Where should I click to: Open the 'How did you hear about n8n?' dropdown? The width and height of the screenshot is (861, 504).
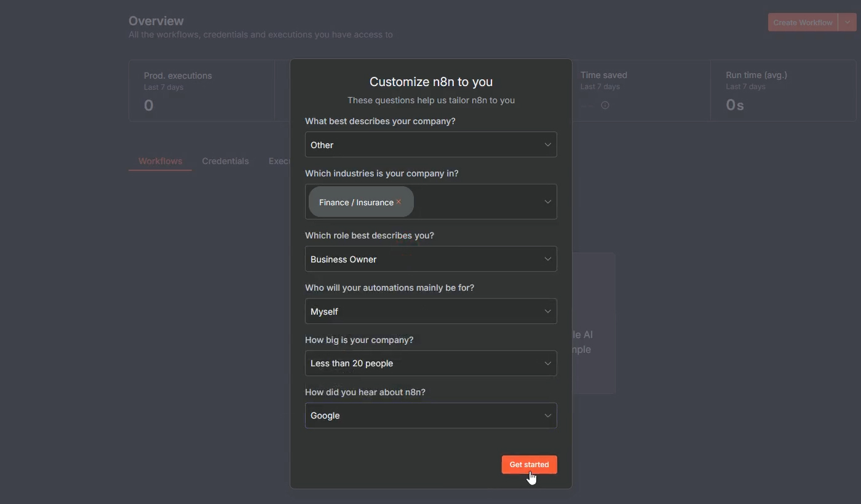point(430,415)
